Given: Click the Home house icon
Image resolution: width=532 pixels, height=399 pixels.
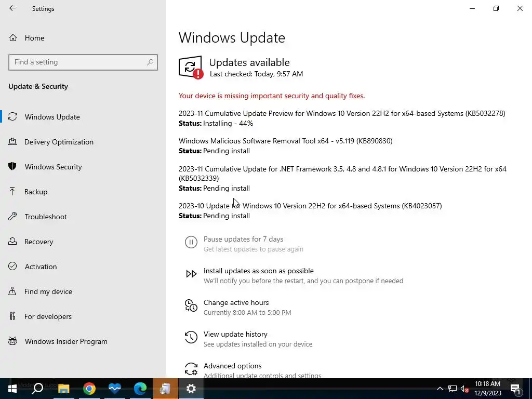Looking at the screenshot, I should [x=13, y=37].
